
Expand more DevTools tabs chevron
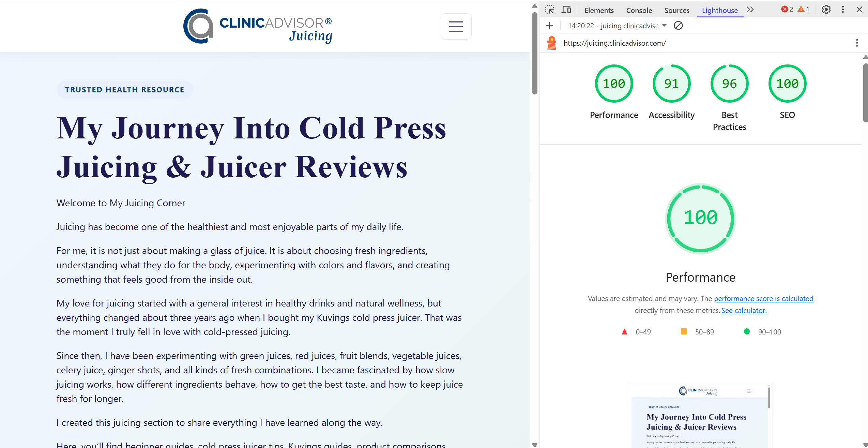[x=750, y=10]
